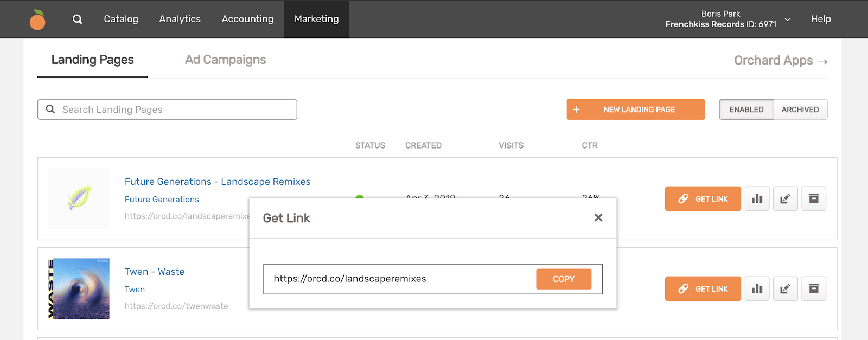This screenshot has height=340, width=868.
Task: Go to Orchard Apps link
Action: coord(780,61)
